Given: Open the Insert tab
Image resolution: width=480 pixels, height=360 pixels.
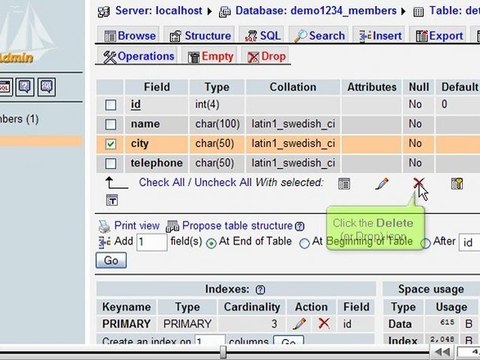Looking at the screenshot, I should click(x=379, y=36).
